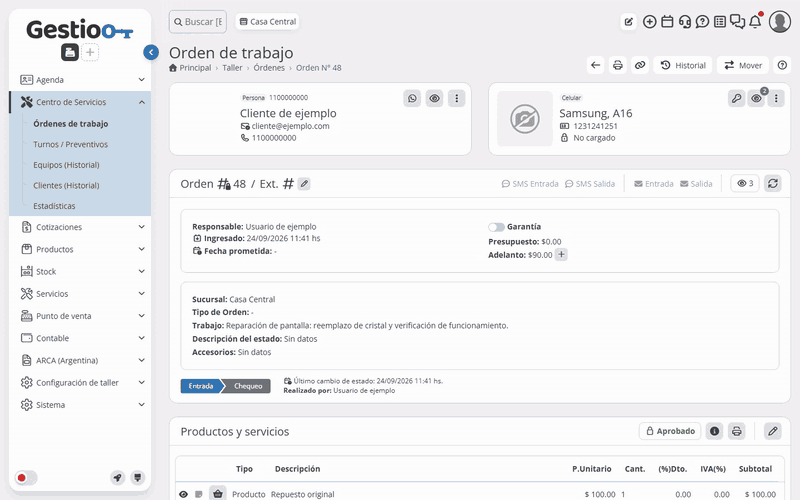This screenshot has height=500, width=800.
Task: Show info icon in Productos y servicios
Action: pyautogui.click(x=714, y=431)
